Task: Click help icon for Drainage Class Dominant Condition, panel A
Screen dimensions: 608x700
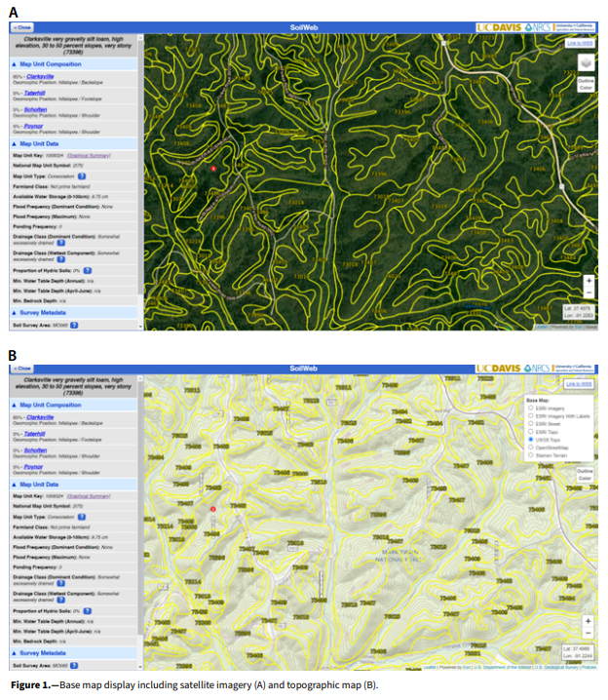Action: click(x=61, y=243)
